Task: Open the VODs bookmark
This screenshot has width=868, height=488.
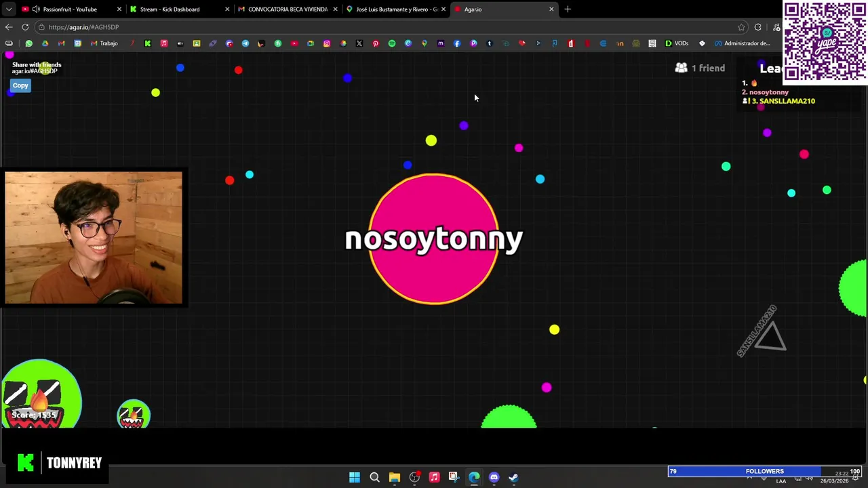Action: point(676,43)
